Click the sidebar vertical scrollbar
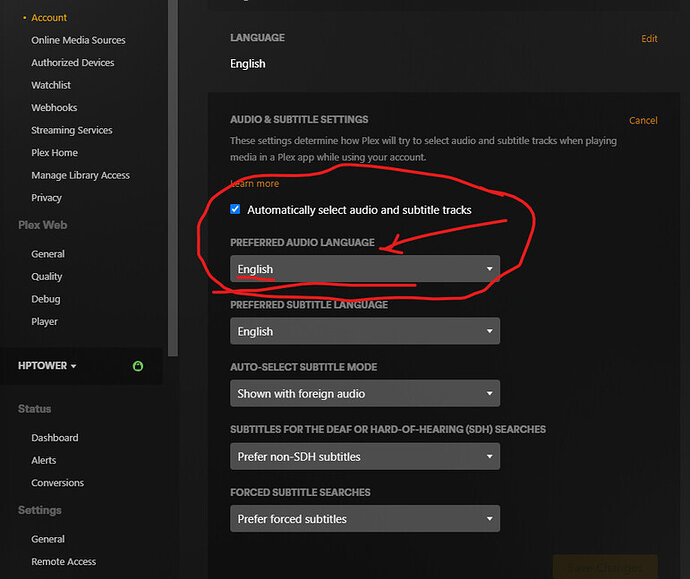 173,178
